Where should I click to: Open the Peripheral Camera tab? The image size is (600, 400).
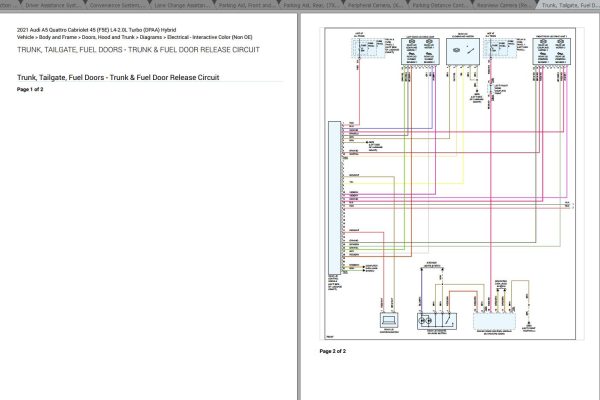(375, 5)
